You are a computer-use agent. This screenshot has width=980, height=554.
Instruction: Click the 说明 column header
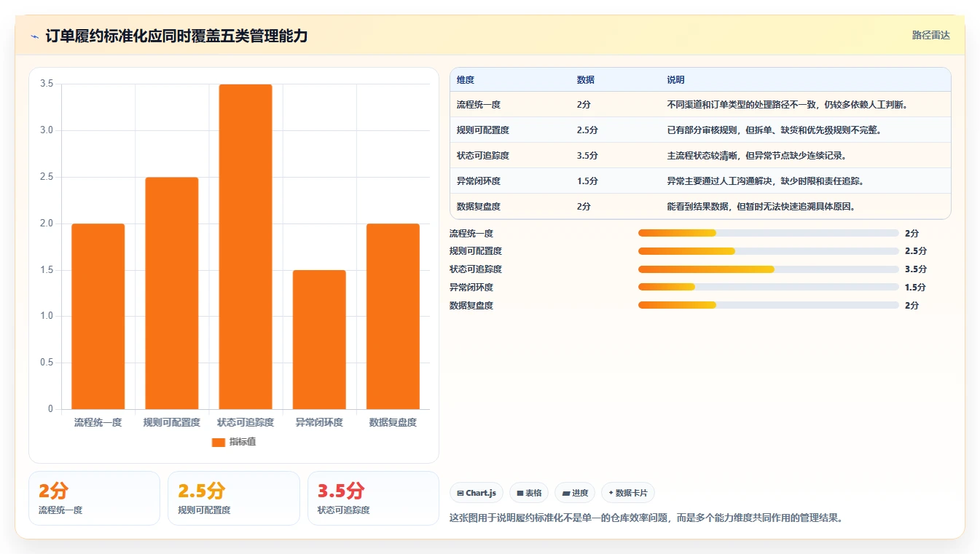675,80
